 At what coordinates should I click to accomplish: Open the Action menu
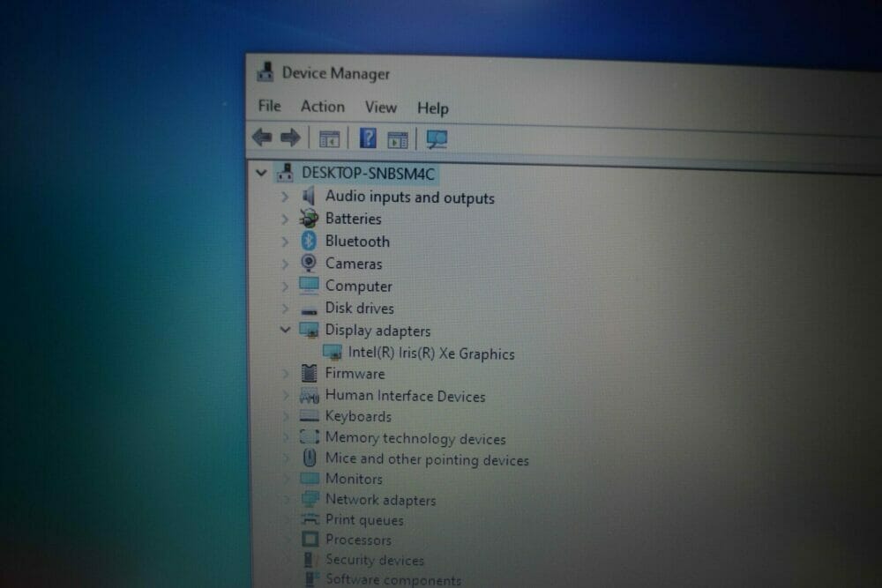[x=322, y=107]
